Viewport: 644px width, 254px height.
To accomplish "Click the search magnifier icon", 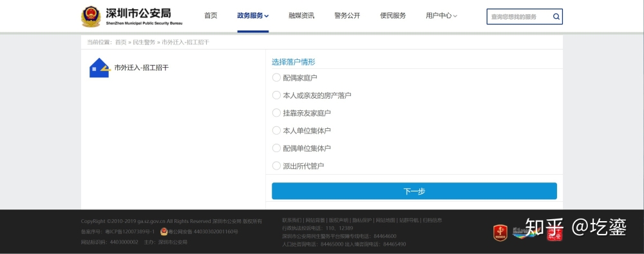I will pos(556,17).
